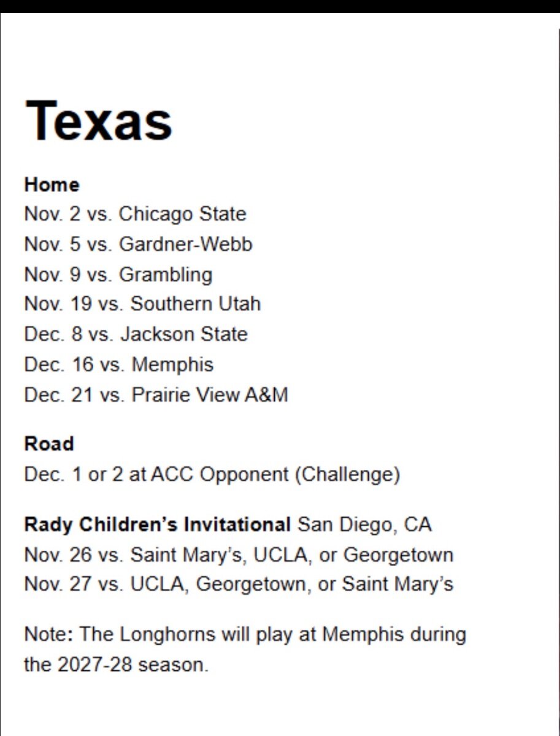560x736 pixels.
Task: Click the Nov. 27 tournament game line
Action: click(239, 583)
